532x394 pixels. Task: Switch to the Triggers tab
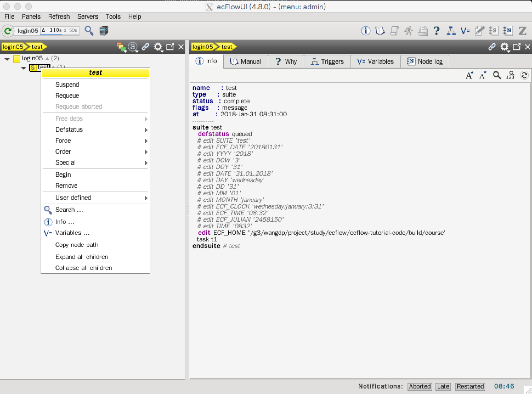pos(327,61)
